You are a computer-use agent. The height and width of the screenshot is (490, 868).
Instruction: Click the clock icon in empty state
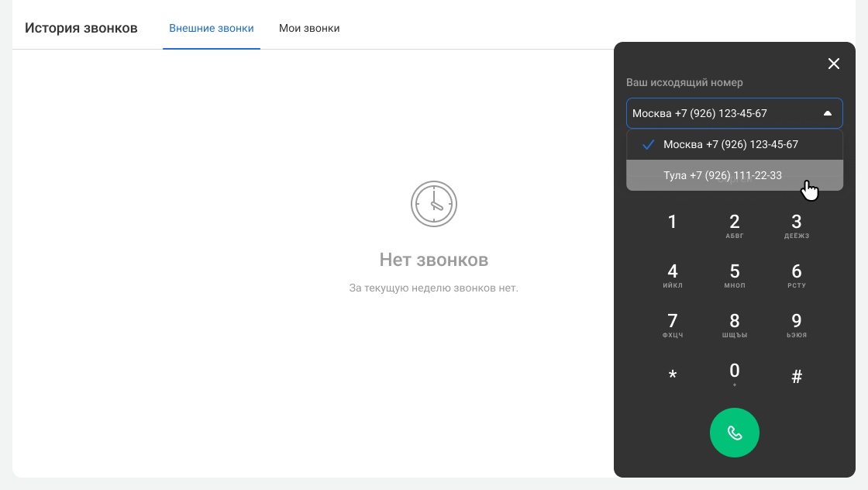click(433, 204)
